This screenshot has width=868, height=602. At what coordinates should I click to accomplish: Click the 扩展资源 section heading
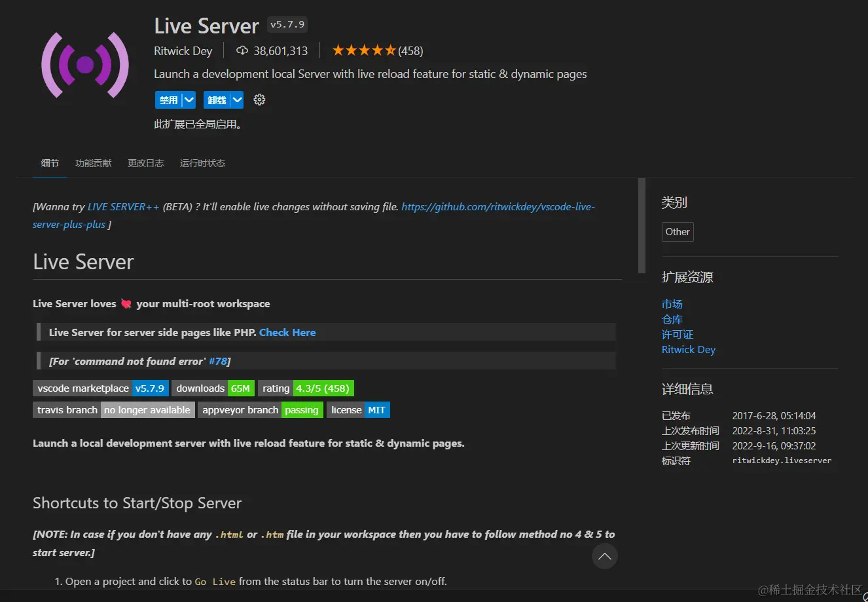click(687, 277)
